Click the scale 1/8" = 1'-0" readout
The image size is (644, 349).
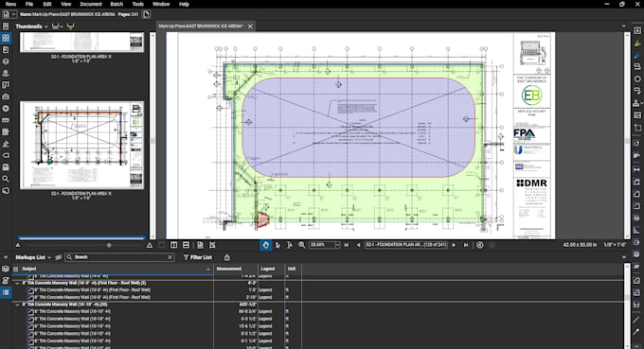tap(615, 245)
